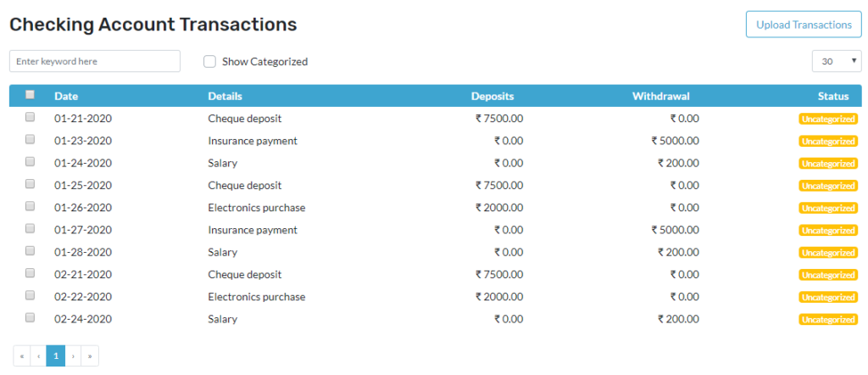Enable the Show Categorized checkbox
Image resolution: width=868 pixels, height=375 pixels.
209,61
